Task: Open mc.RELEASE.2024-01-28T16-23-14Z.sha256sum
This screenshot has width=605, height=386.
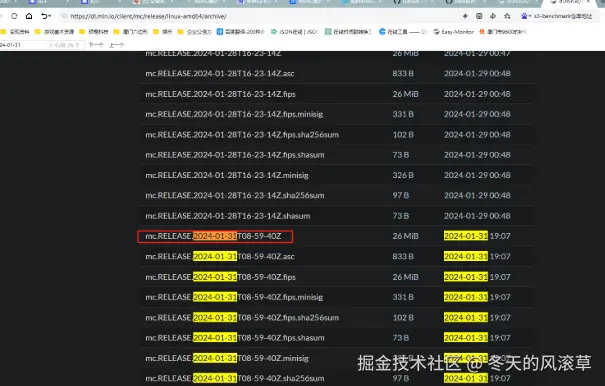Action: pos(235,195)
